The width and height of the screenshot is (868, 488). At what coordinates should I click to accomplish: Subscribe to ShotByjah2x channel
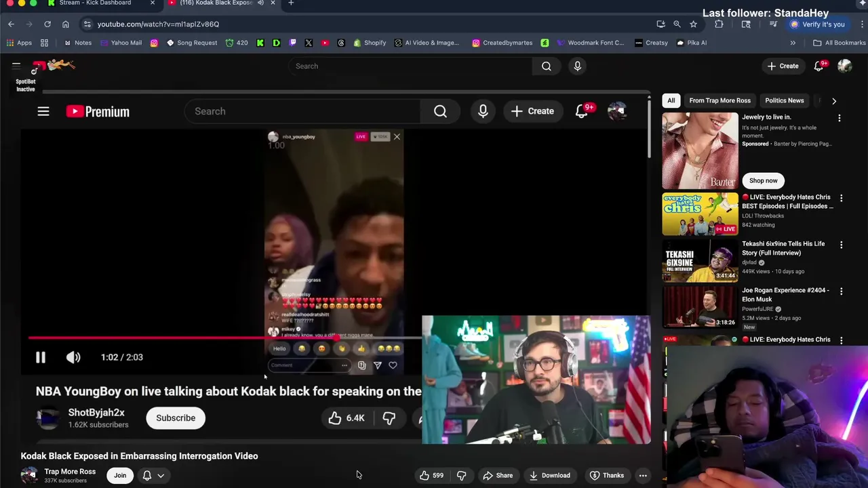[176, 418]
